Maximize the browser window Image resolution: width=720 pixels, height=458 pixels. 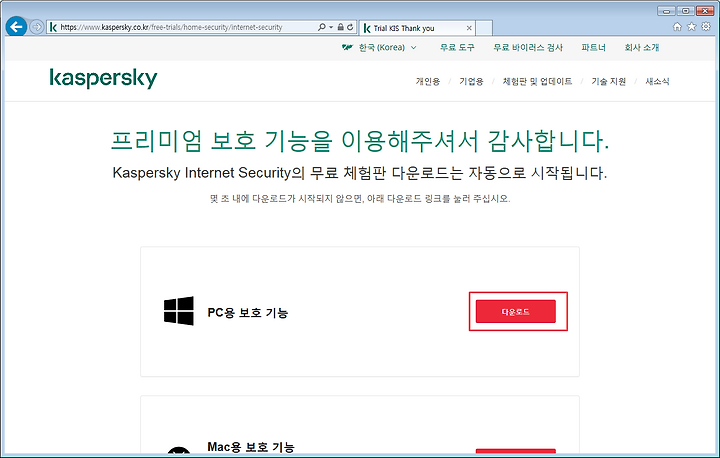[685, 11]
